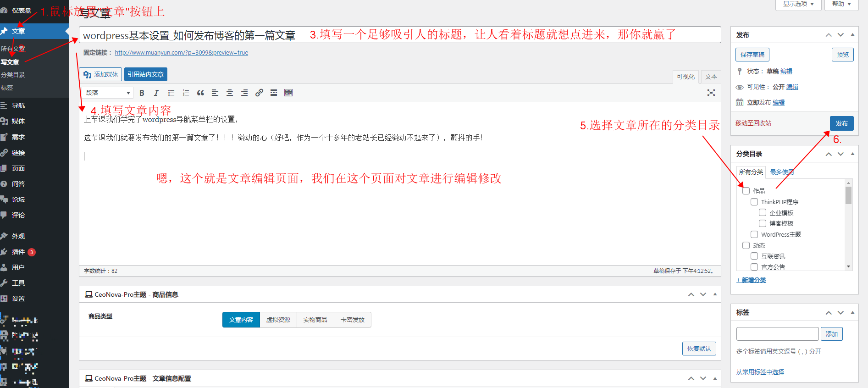Click the 预览 preview button

843,55
